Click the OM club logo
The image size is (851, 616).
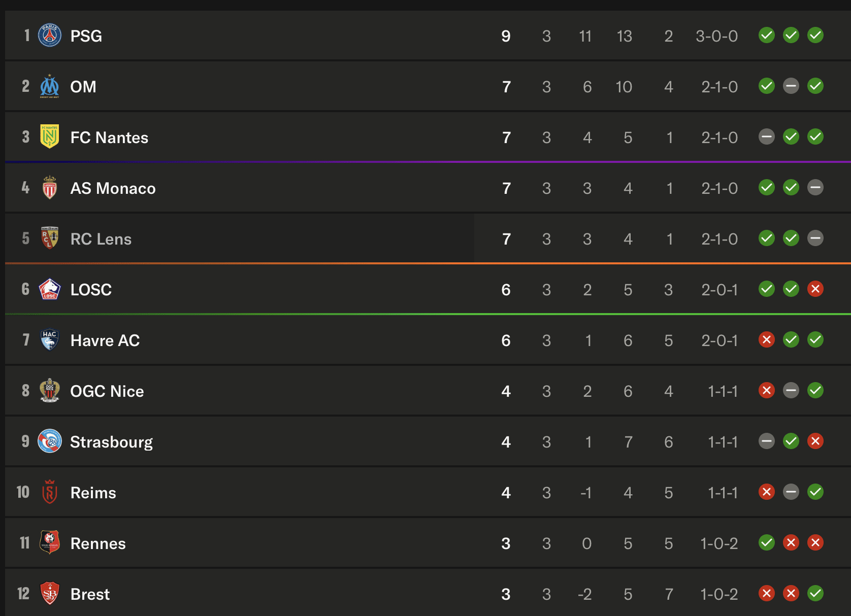pyautogui.click(x=50, y=86)
